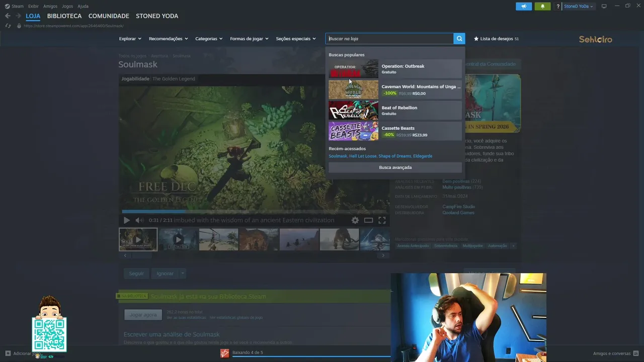Open the Ajuda menu
The width and height of the screenshot is (644, 362).
[83, 6]
